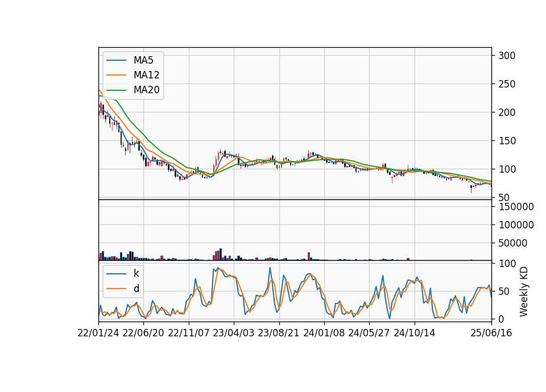Click the 300 price axis tick
The width and height of the screenshot is (546, 392).
click(507, 56)
